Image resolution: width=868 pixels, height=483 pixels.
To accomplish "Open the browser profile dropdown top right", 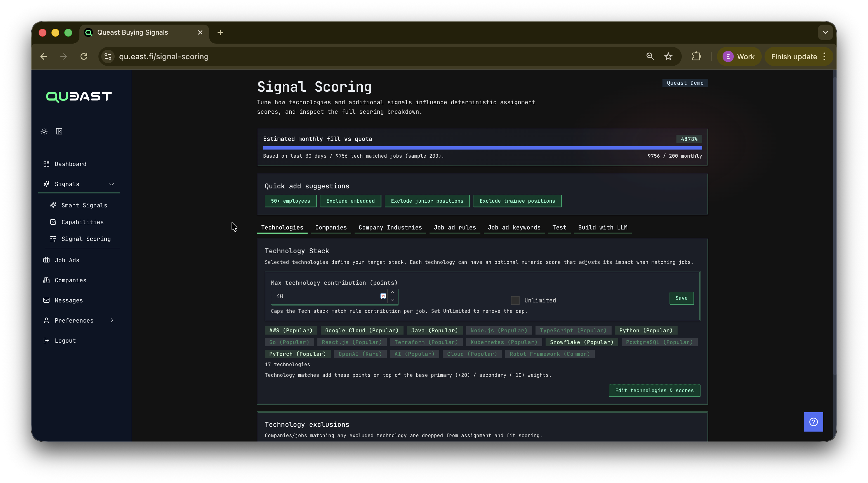I will click(739, 56).
